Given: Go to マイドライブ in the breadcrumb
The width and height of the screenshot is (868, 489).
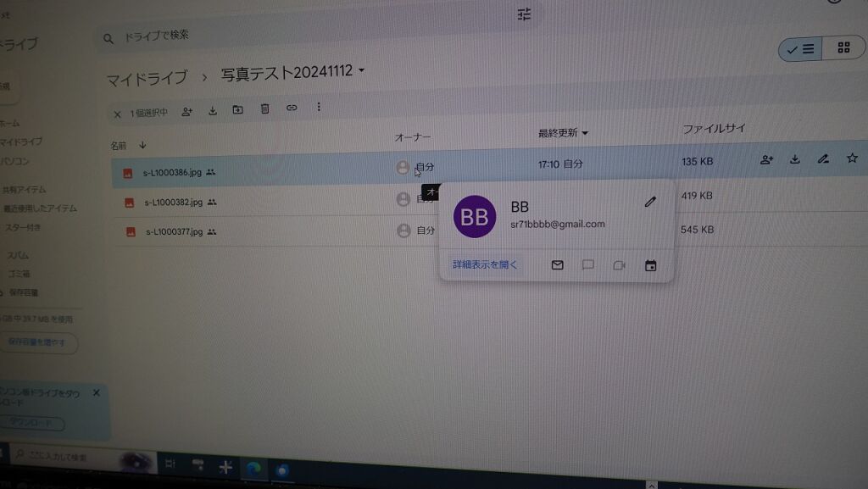Looking at the screenshot, I should pos(147,79).
